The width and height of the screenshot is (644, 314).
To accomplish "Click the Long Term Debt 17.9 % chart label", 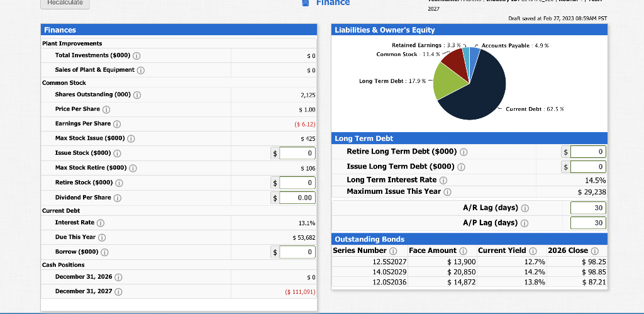I will 392,81.
